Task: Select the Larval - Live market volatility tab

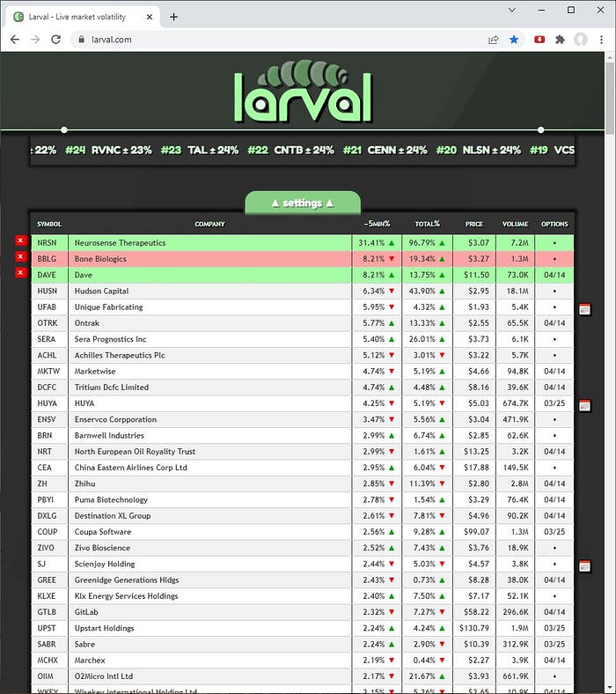Action: (83, 17)
